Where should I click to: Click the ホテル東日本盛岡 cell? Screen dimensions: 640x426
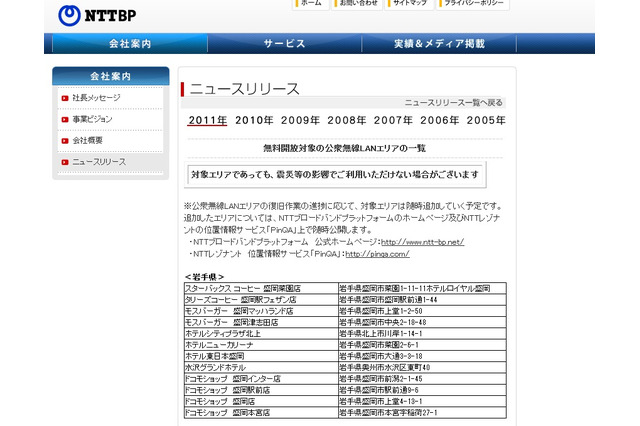pos(261,356)
